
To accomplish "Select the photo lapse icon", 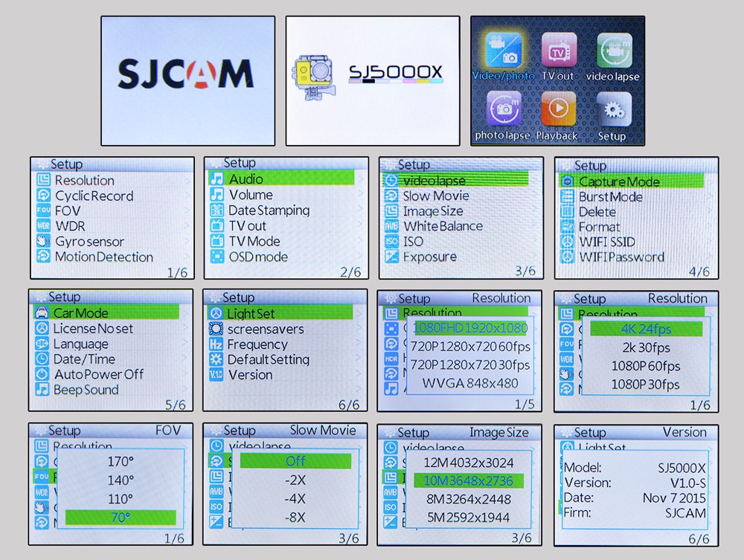I will click(x=502, y=110).
